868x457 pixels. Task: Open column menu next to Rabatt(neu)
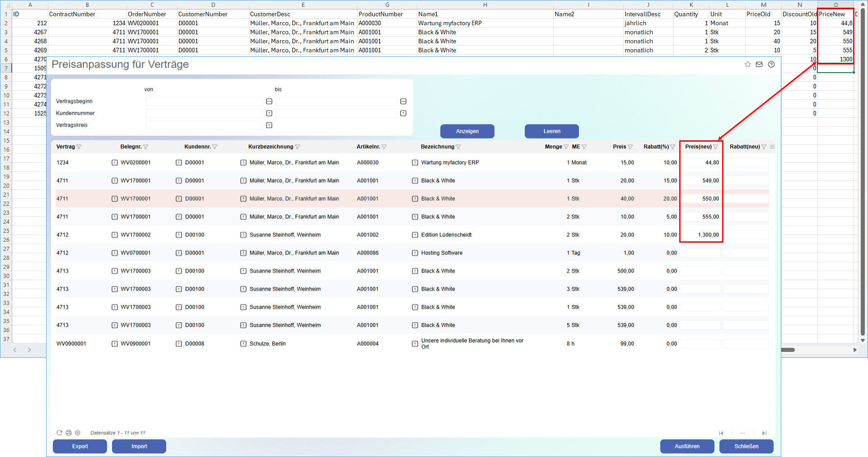(x=772, y=147)
